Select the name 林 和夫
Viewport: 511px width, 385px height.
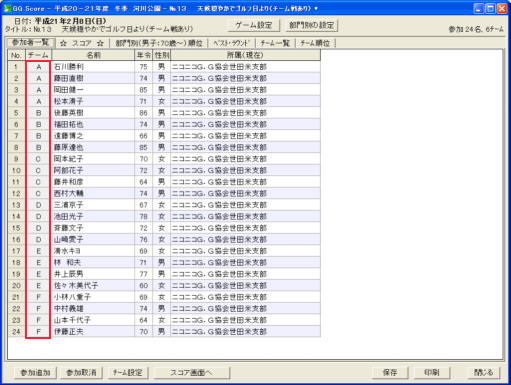click(67, 262)
